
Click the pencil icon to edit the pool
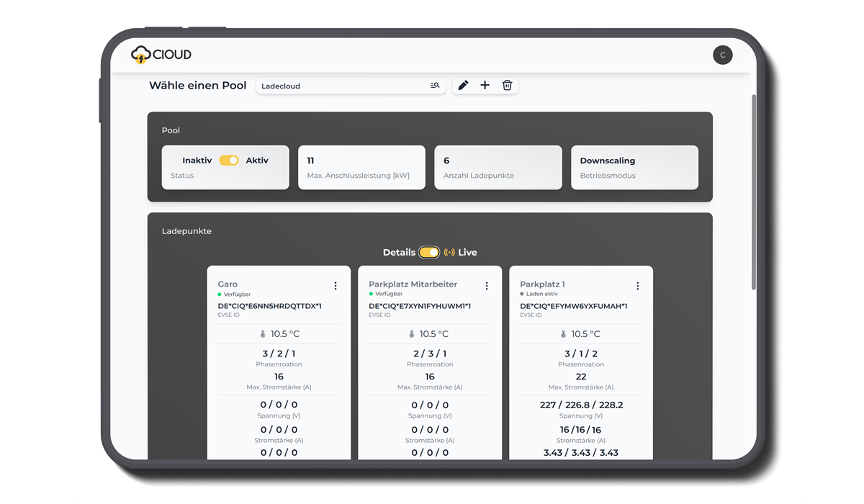pos(463,85)
